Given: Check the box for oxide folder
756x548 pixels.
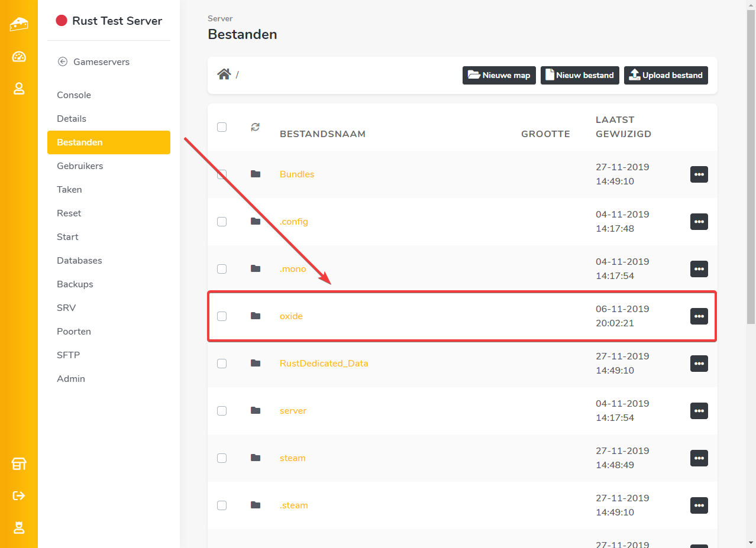Looking at the screenshot, I should tap(222, 316).
